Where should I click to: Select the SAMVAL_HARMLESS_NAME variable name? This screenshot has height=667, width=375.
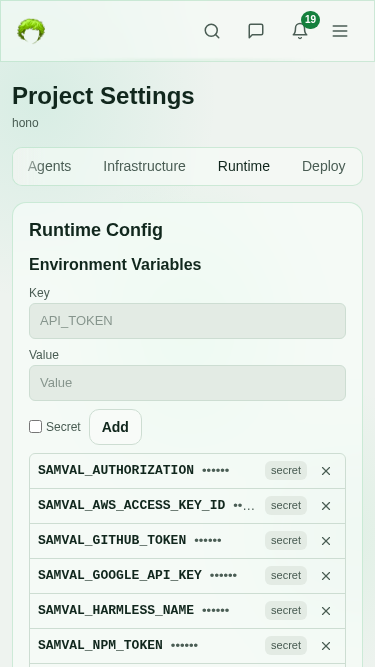[116, 610]
